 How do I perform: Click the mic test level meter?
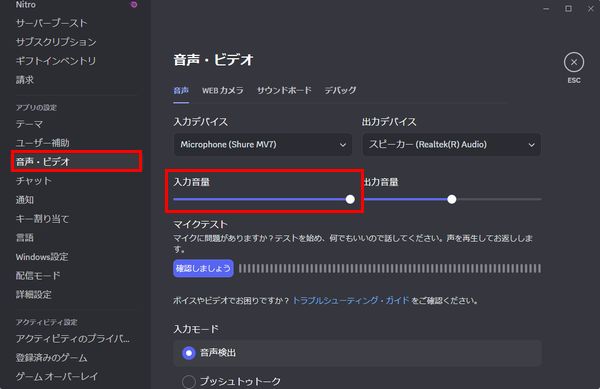390,269
